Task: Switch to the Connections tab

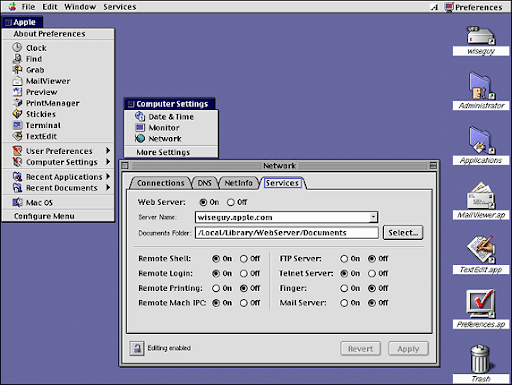Action: point(161,183)
